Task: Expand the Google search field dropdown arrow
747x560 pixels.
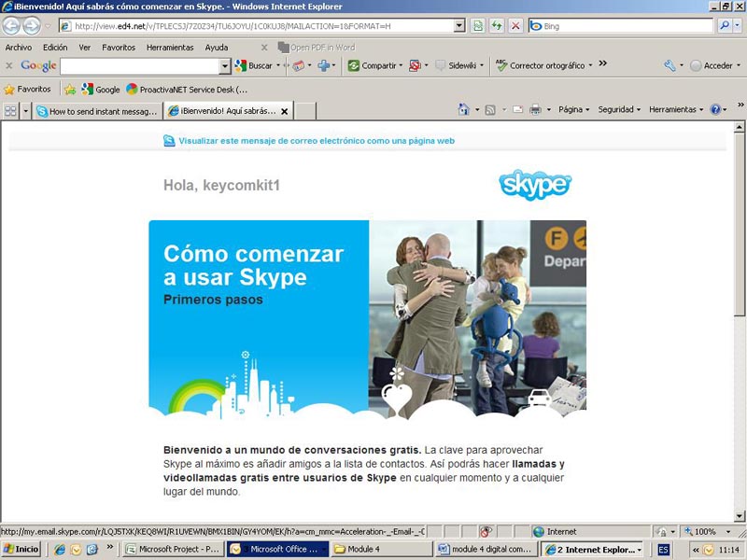Action: 225,66
